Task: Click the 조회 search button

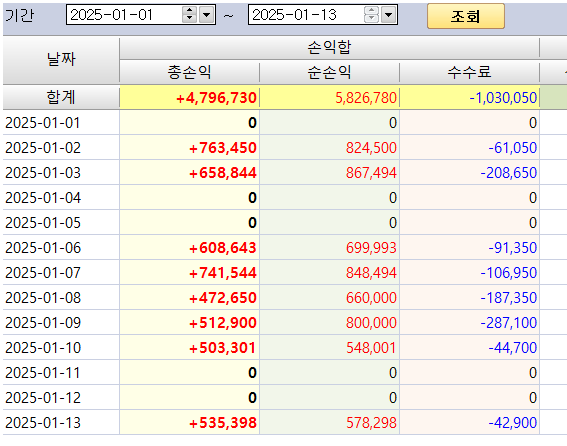Action: pos(466,16)
